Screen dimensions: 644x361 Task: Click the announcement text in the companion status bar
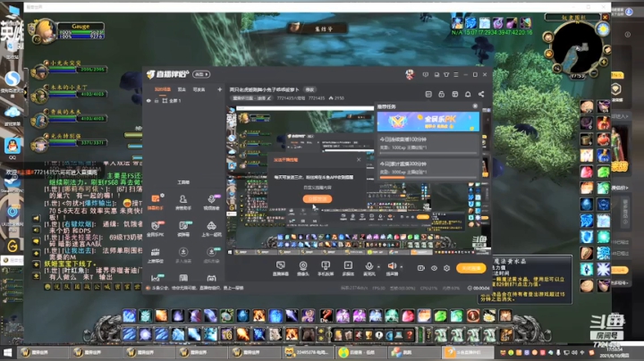click(x=198, y=288)
